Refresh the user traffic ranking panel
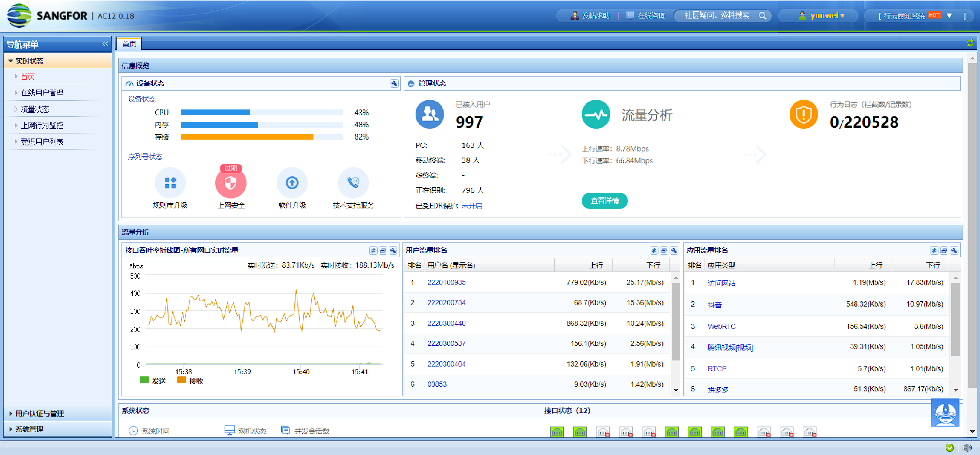The height and width of the screenshot is (455, 980). coord(654,250)
